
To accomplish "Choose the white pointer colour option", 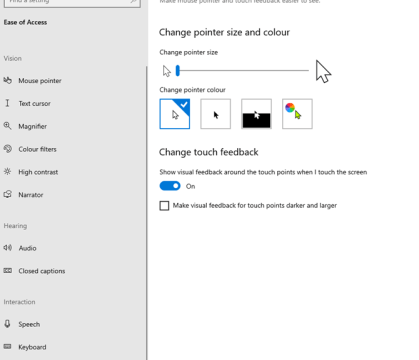I will [x=175, y=114].
